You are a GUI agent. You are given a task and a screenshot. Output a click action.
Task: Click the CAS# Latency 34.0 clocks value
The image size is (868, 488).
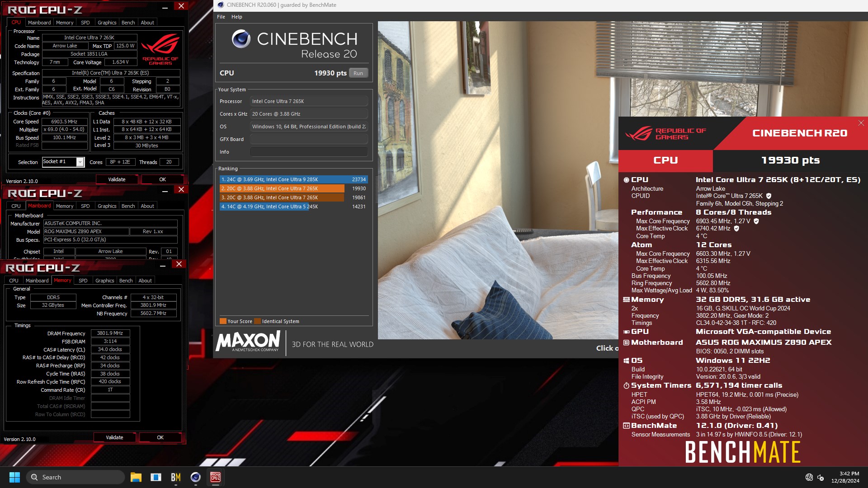(110, 349)
